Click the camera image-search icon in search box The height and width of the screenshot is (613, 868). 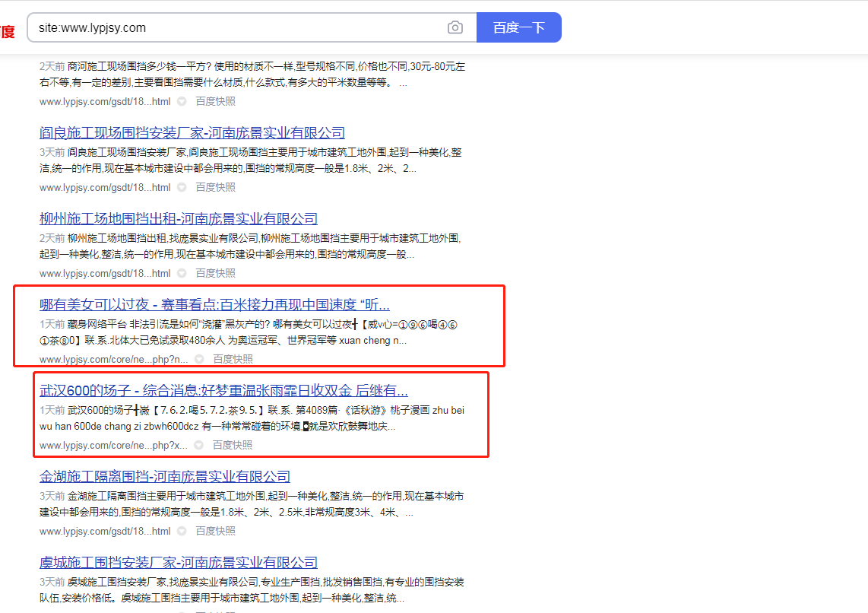click(455, 28)
